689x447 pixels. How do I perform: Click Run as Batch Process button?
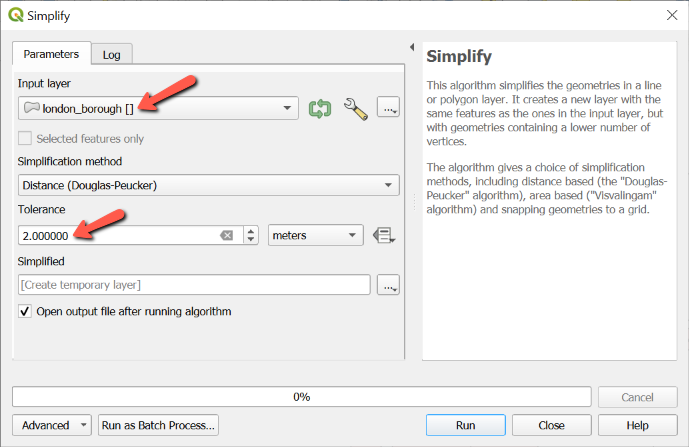[158, 425]
